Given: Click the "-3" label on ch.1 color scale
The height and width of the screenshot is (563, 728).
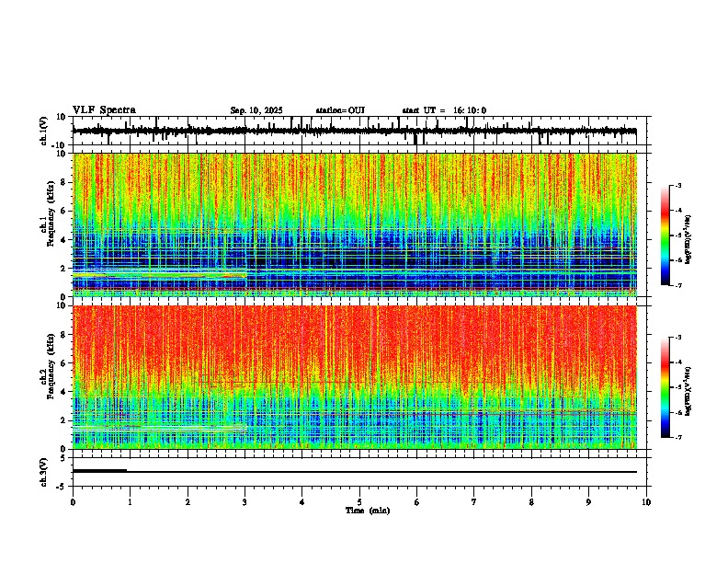Looking at the screenshot, I should click(x=677, y=186).
